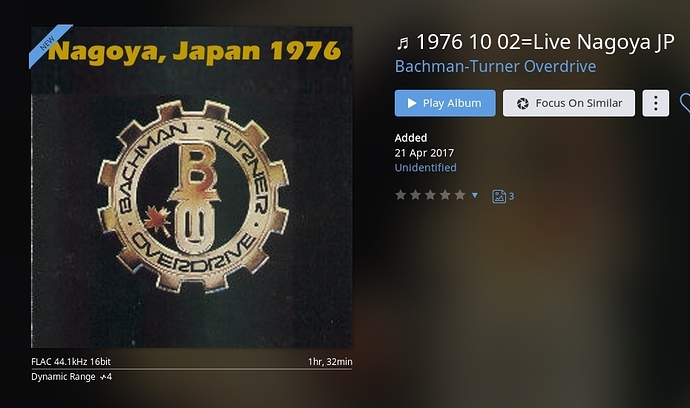Set the rating to three stars

click(x=430, y=195)
